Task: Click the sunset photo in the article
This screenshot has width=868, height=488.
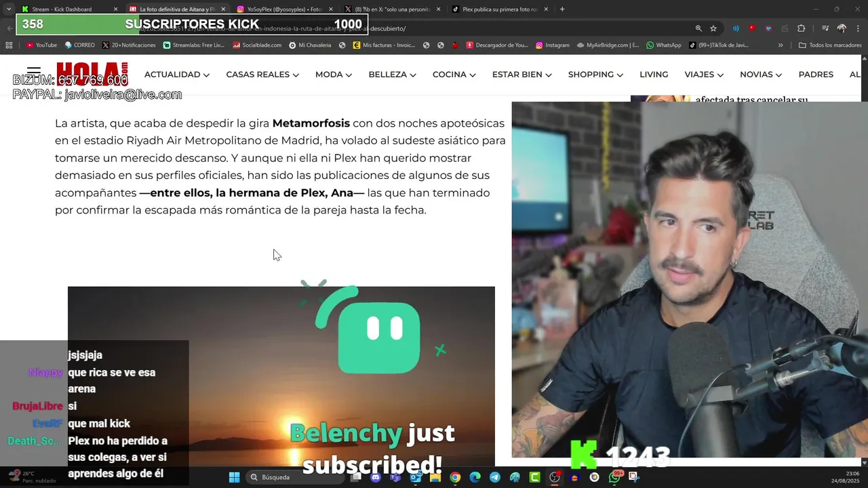Action: click(281, 376)
